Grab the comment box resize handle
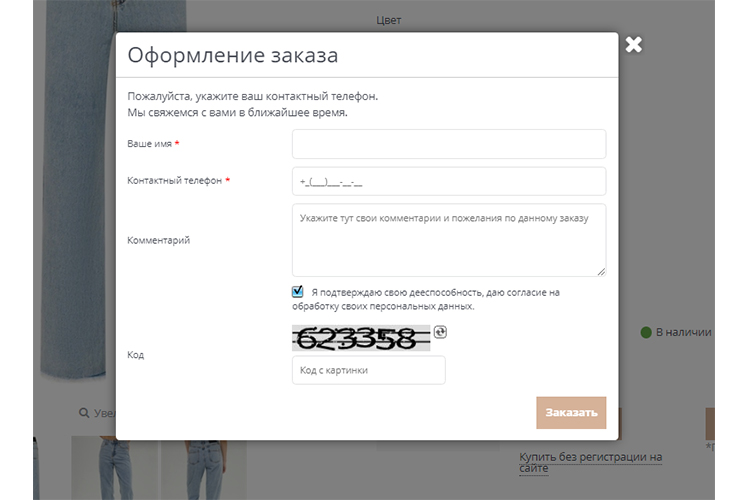This screenshot has width=750, height=500. [x=601, y=271]
